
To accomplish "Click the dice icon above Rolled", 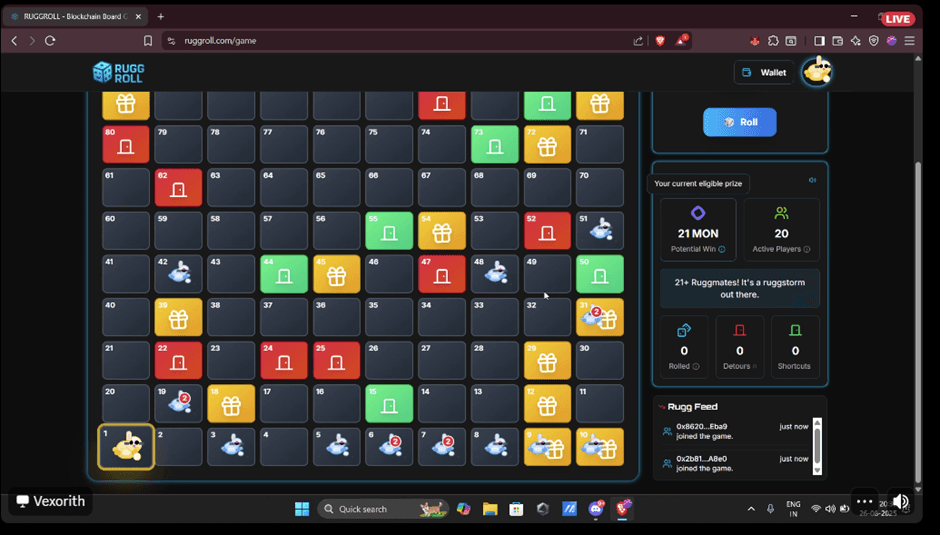I will click(x=684, y=330).
